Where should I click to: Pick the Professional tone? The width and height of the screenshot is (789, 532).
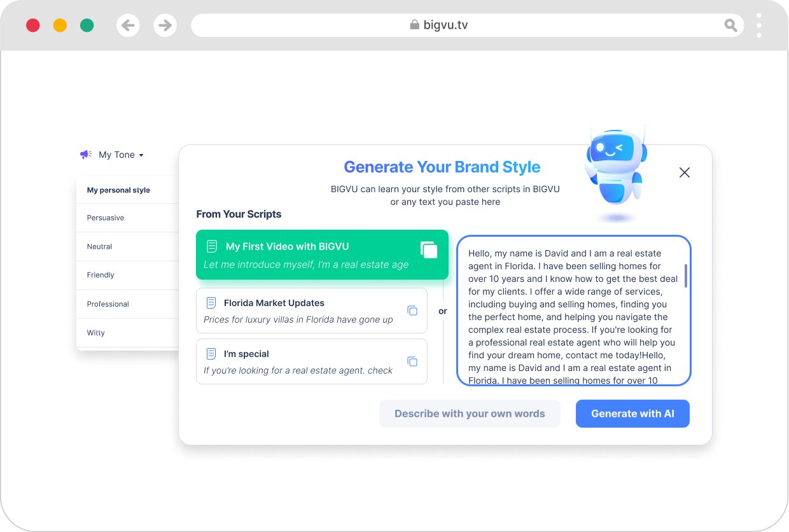(127, 304)
